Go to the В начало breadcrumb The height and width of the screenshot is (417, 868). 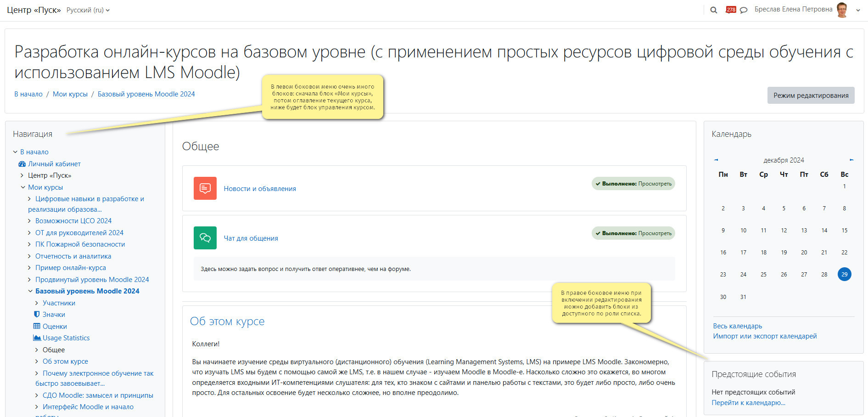(28, 94)
